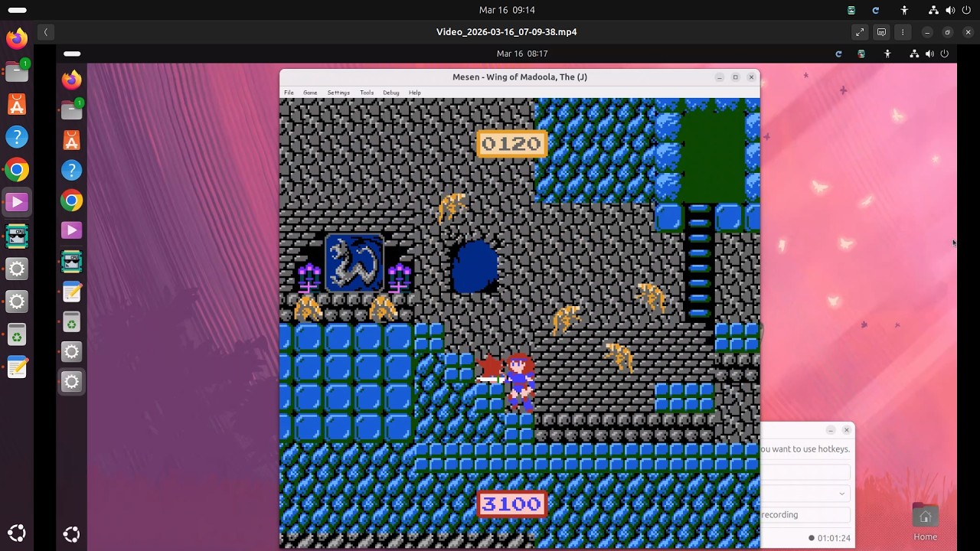The width and height of the screenshot is (980, 551).
Task: Open the Mesen File menu
Action: coord(289,93)
